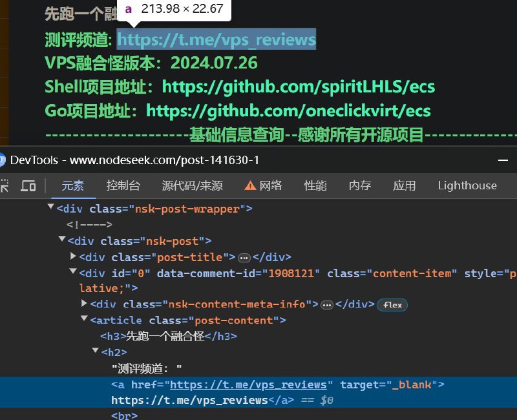Click the ellipsis icon on nsk-content-meta-info div
The image size is (517, 420).
click(x=326, y=304)
